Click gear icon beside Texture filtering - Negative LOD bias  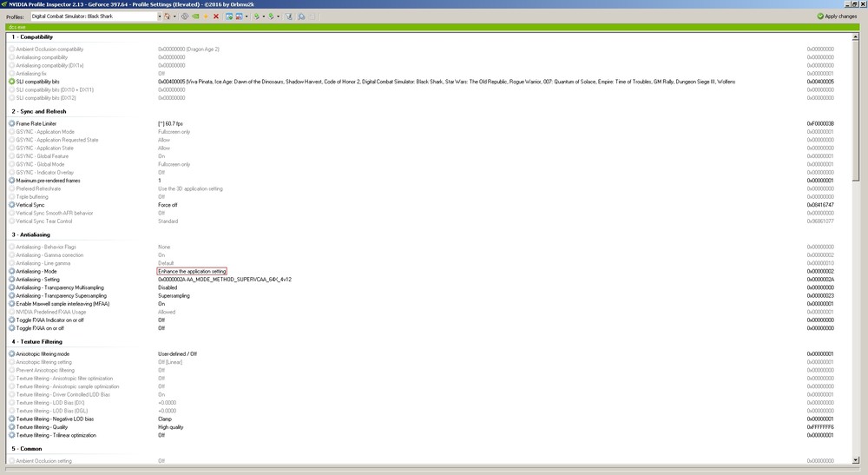11,419
